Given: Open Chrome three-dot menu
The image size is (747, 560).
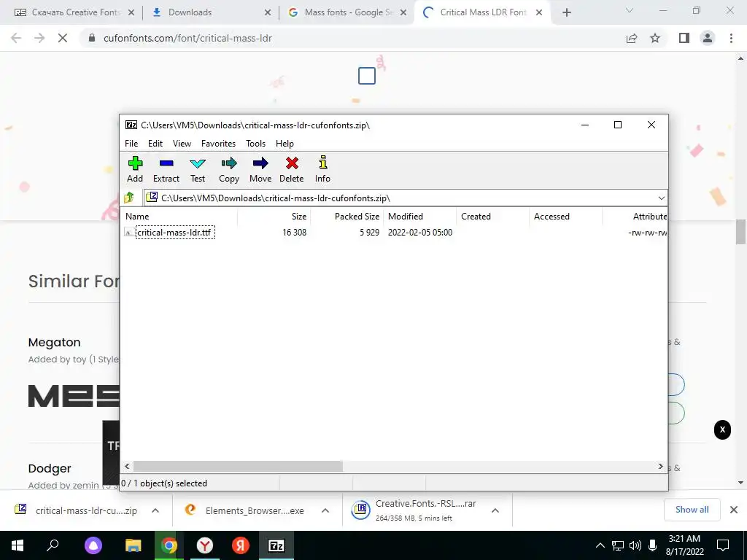Looking at the screenshot, I should pos(731,38).
